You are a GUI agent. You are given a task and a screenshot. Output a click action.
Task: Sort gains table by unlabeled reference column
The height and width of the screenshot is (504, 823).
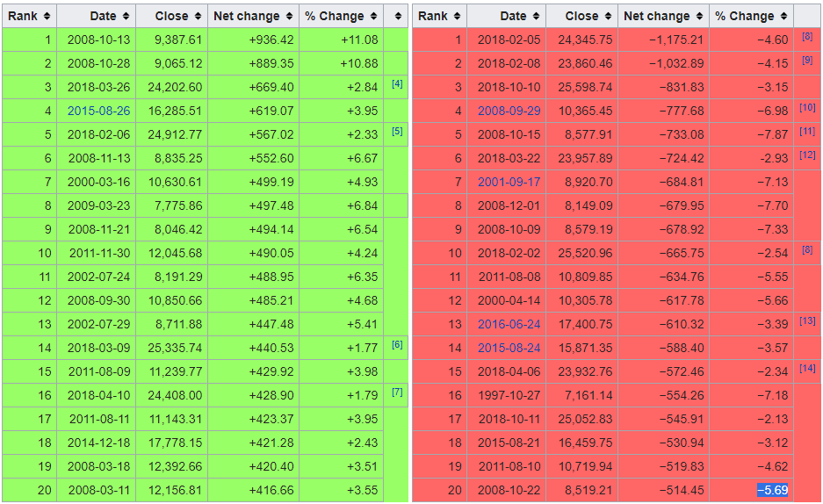[398, 17]
